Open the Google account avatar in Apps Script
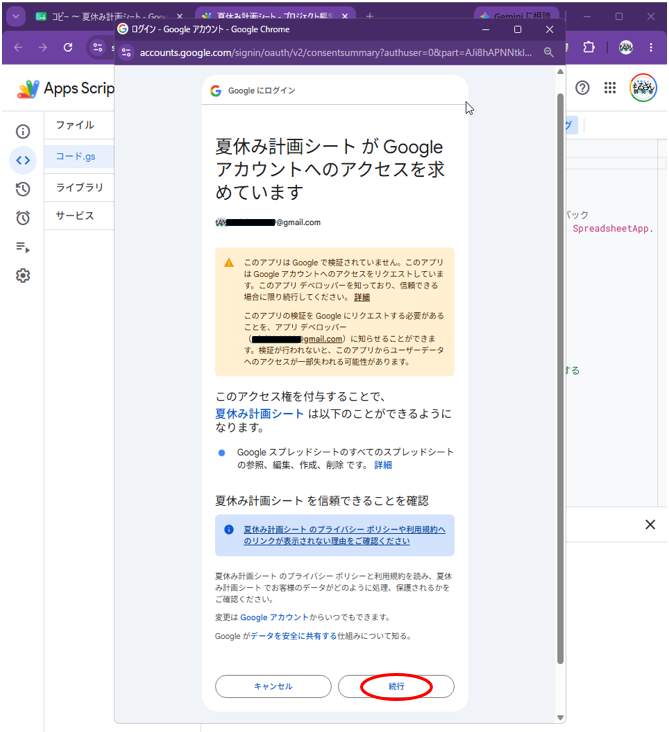669x732 pixels. 643,88
